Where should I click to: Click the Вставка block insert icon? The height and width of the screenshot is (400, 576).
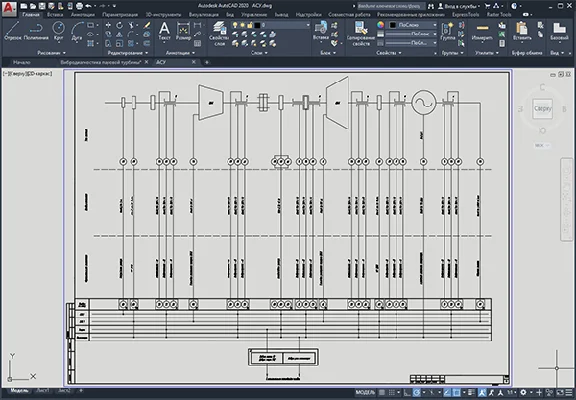[321, 31]
